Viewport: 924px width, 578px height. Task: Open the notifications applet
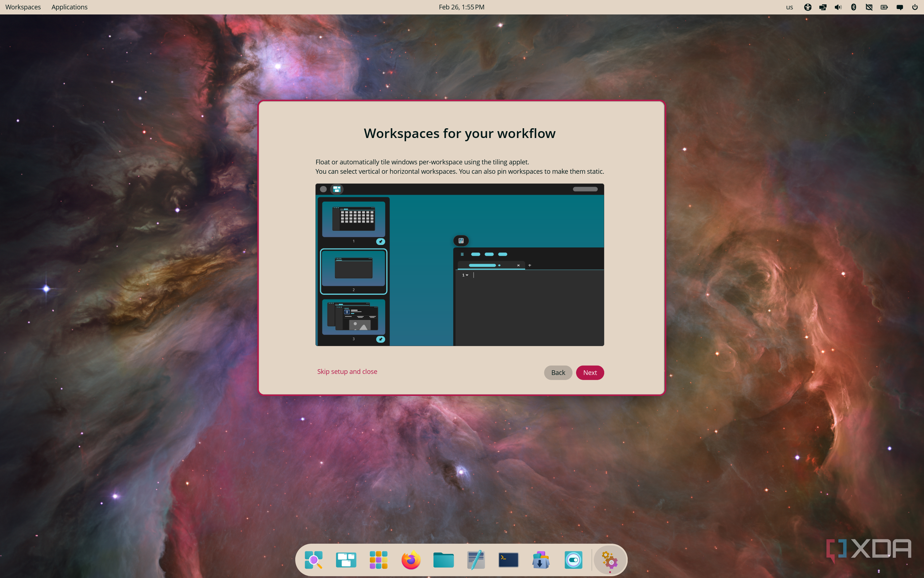[x=899, y=7]
